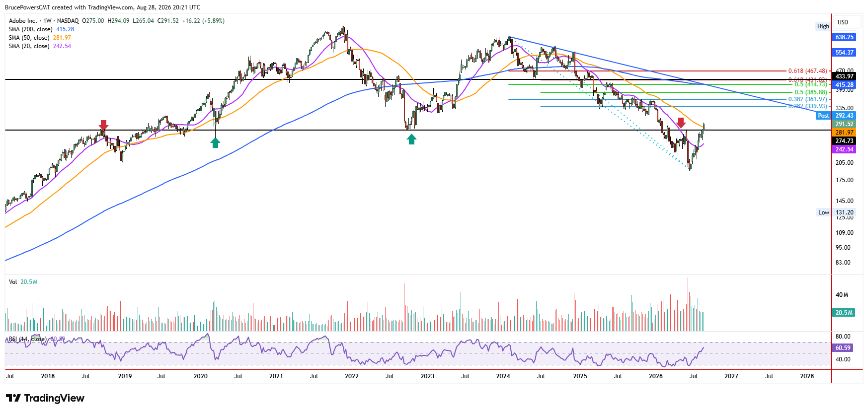Select the red down arrow near 2026

(681, 123)
